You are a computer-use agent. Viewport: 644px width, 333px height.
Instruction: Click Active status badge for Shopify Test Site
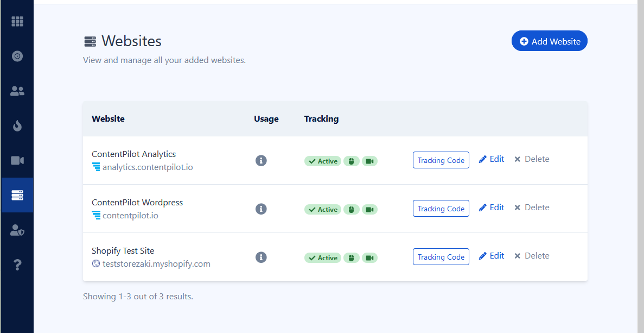click(x=323, y=258)
